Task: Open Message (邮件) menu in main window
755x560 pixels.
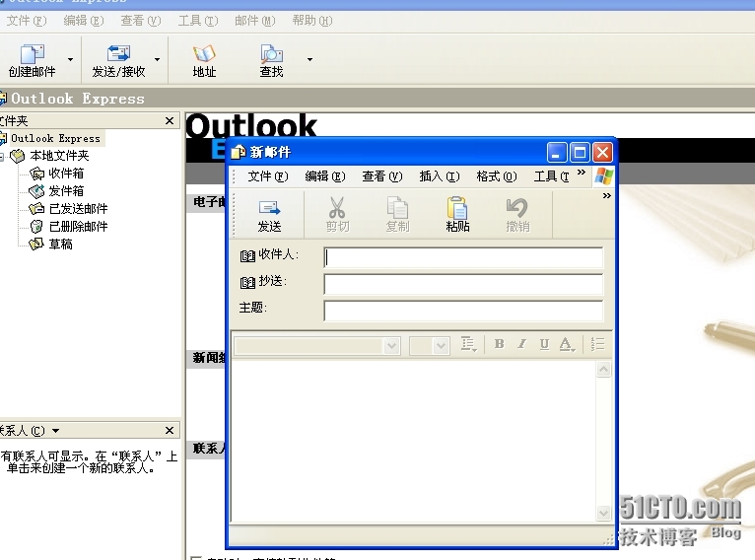Action: (x=254, y=21)
